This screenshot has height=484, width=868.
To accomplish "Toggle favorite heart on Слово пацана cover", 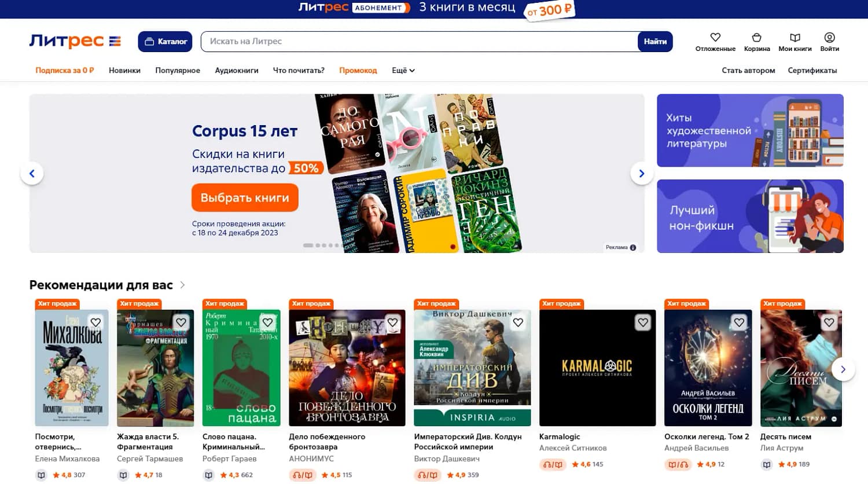I will [x=267, y=322].
